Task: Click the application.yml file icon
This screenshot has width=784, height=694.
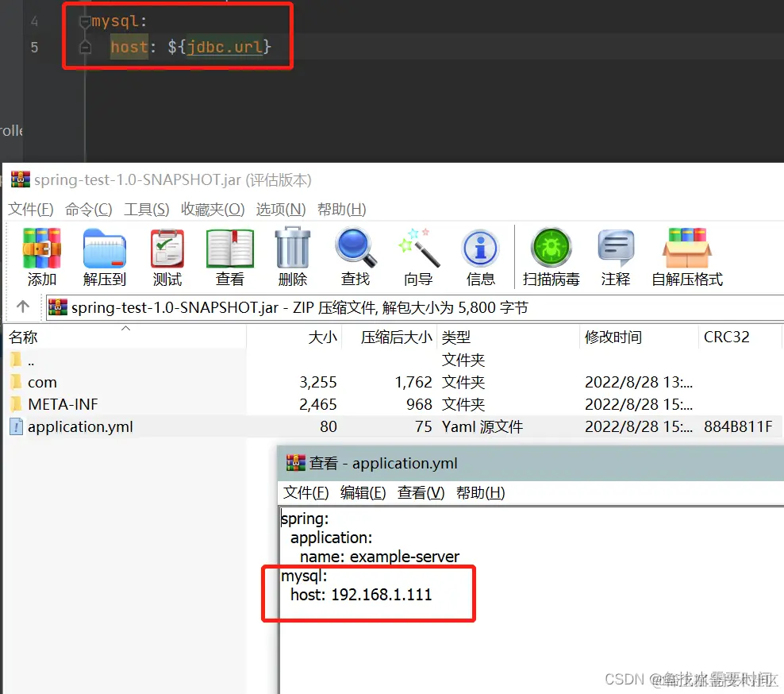Action: [17, 426]
